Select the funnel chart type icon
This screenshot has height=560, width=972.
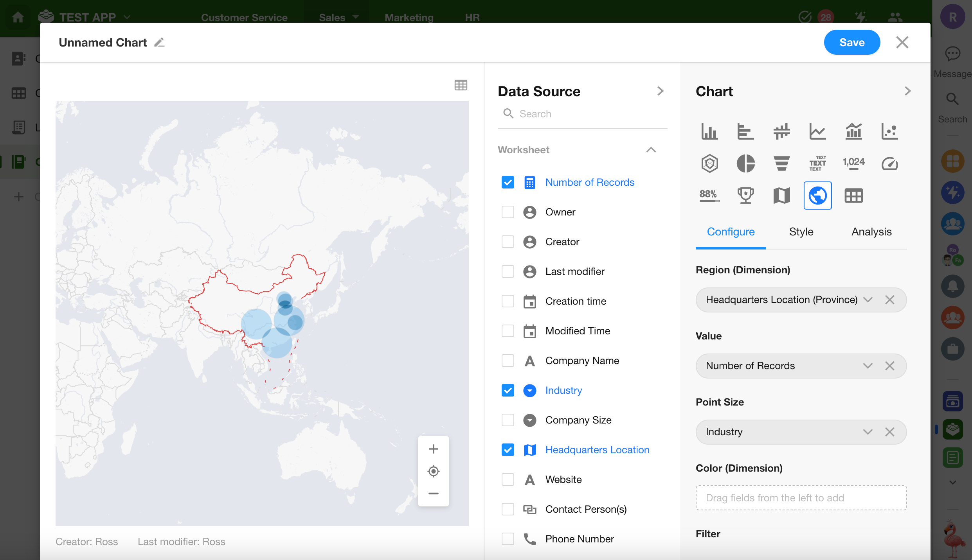pyautogui.click(x=781, y=163)
